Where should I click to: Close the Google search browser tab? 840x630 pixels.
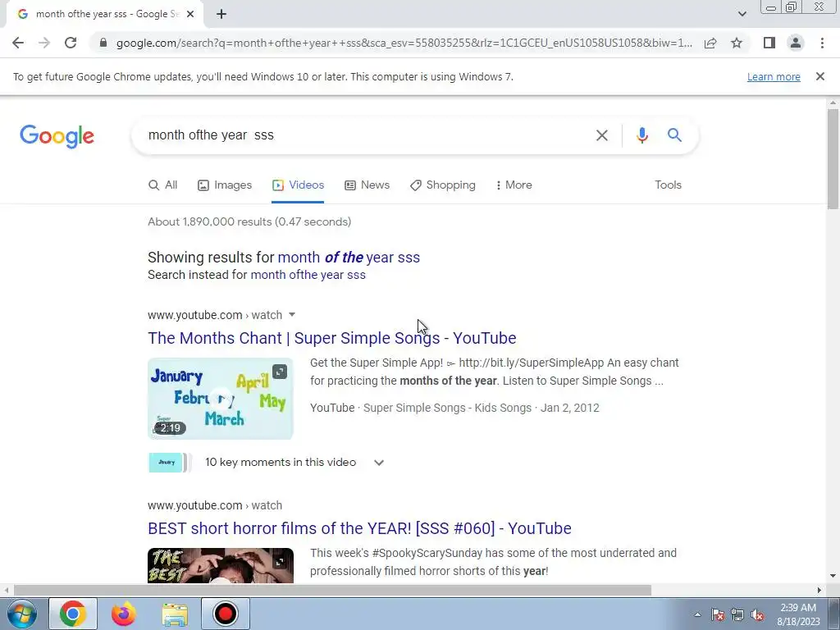[x=189, y=15]
